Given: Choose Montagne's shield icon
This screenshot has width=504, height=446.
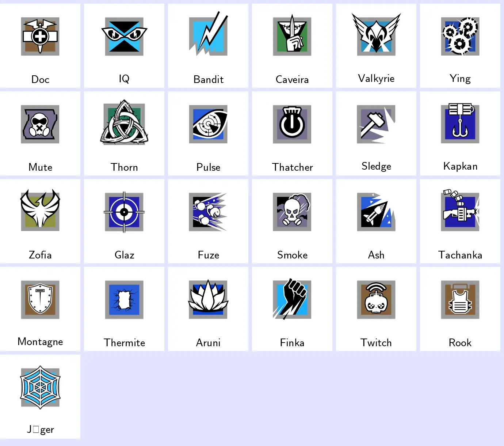Looking at the screenshot, I should click(x=40, y=300).
